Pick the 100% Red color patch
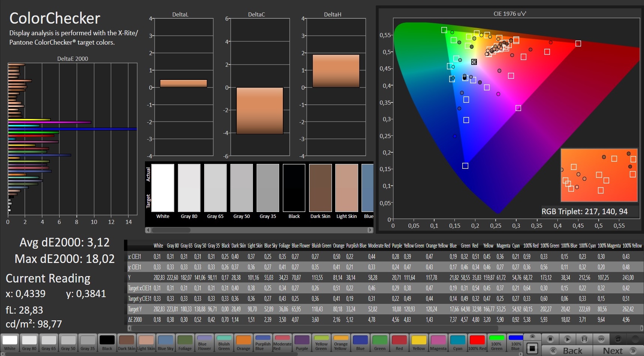This screenshot has width=644, height=356. [x=477, y=342]
